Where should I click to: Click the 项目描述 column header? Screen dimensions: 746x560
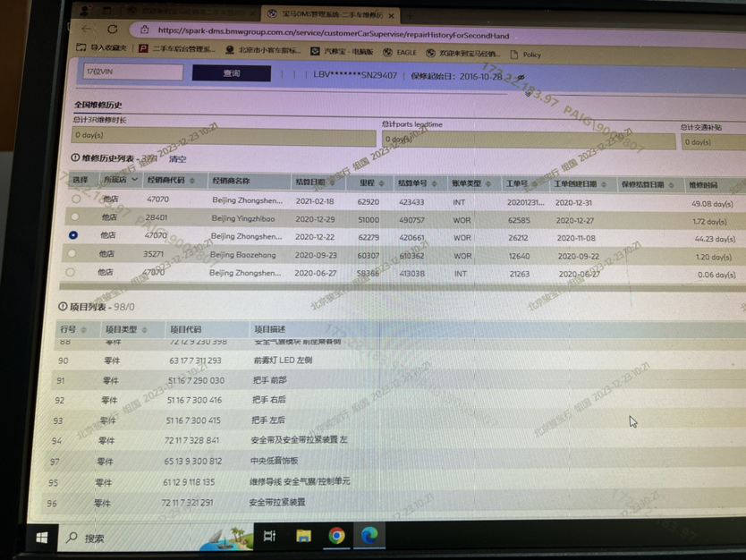[x=270, y=329]
